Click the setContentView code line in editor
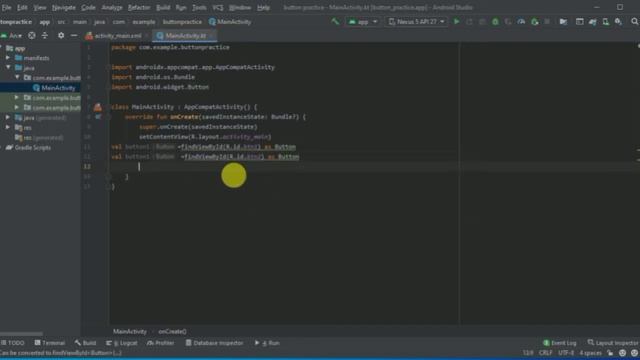The image size is (640, 360). tap(205, 137)
